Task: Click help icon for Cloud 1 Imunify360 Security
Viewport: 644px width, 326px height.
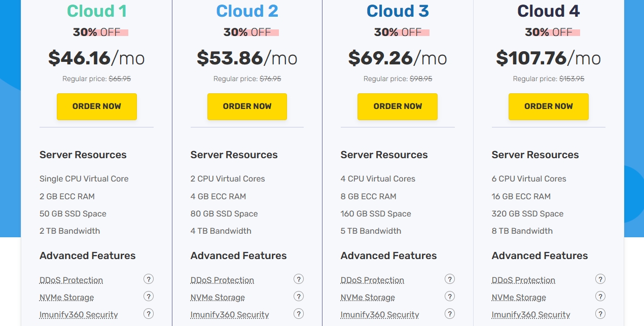Action: [x=148, y=313]
